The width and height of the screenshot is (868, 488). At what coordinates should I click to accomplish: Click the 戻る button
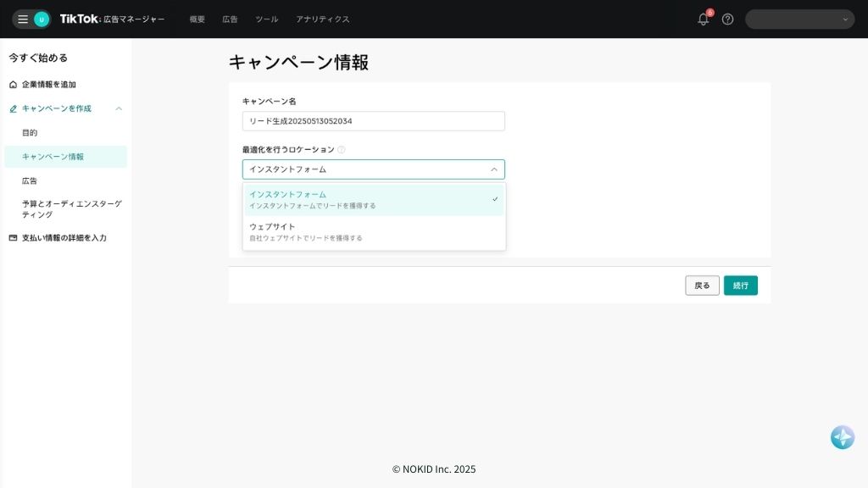click(x=702, y=286)
